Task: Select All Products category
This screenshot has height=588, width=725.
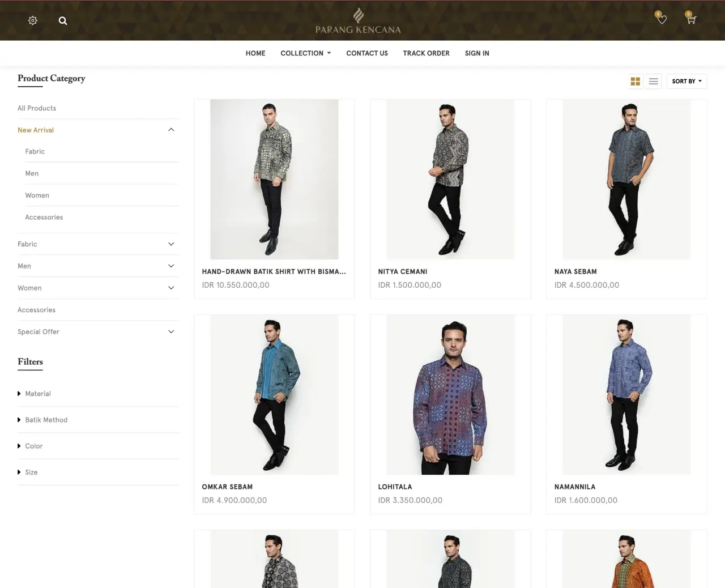Action: tap(37, 108)
